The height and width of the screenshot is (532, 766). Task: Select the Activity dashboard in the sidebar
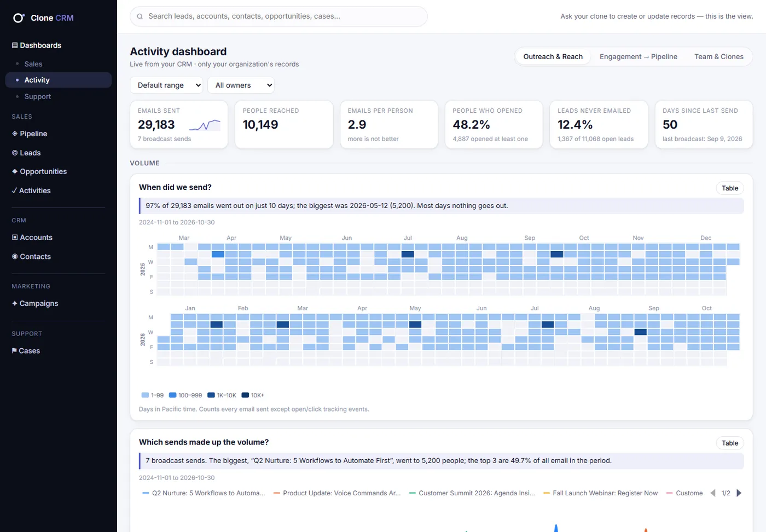click(59, 80)
